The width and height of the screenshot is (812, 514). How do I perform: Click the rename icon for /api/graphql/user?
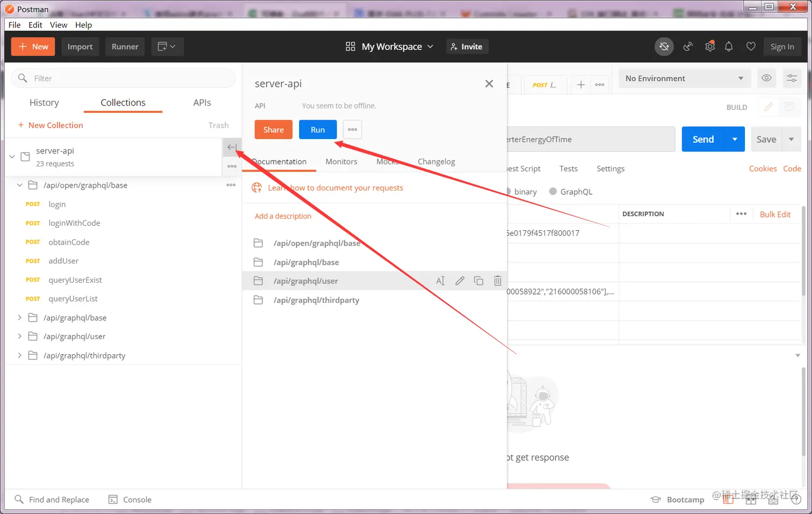tap(440, 281)
